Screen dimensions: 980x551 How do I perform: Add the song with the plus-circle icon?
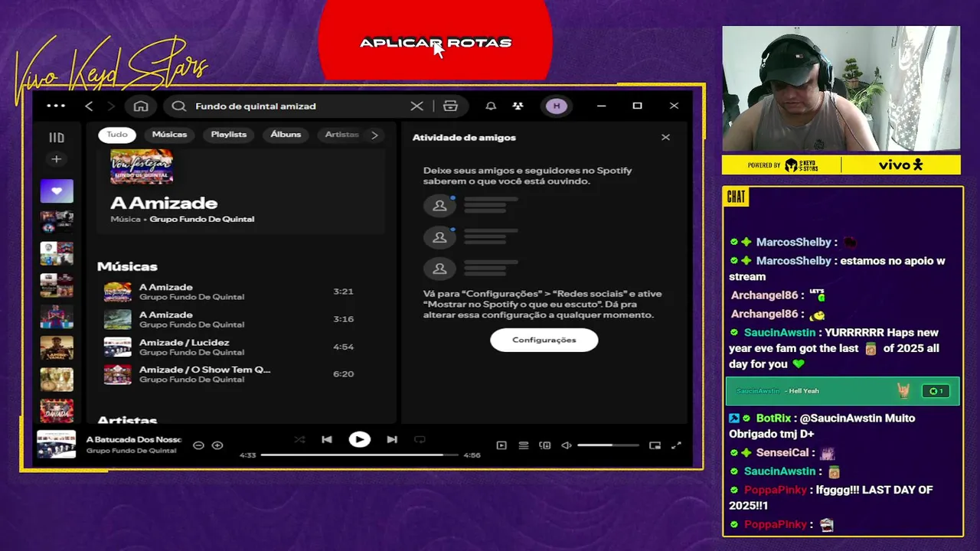217,445
